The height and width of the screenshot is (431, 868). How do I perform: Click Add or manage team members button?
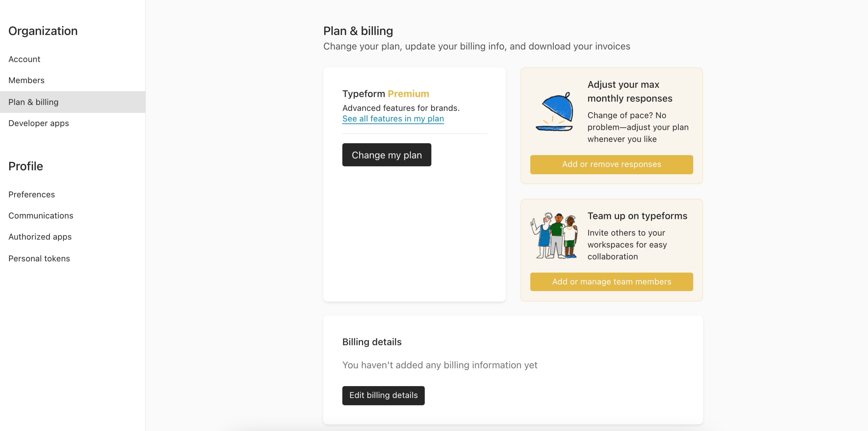pos(611,282)
